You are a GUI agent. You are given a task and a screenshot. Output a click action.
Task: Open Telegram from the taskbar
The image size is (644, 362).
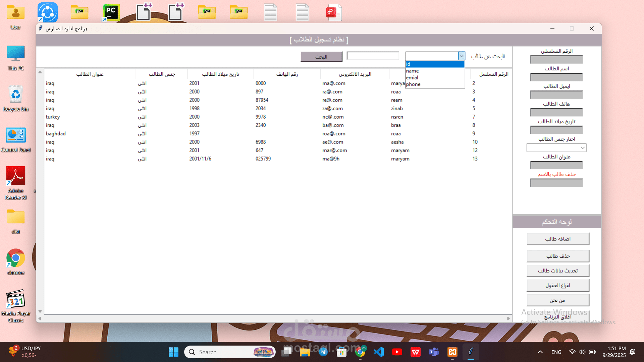pos(323,352)
